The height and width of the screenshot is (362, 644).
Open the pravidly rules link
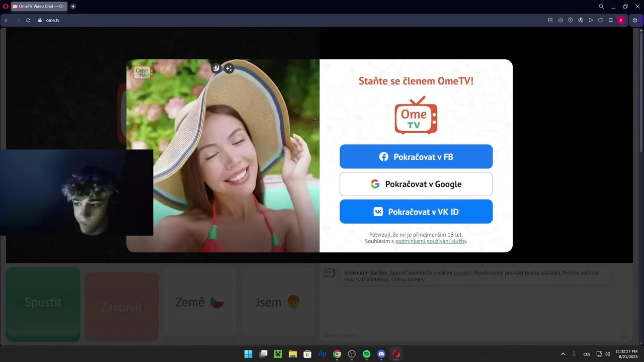pyautogui.click(x=463, y=273)
